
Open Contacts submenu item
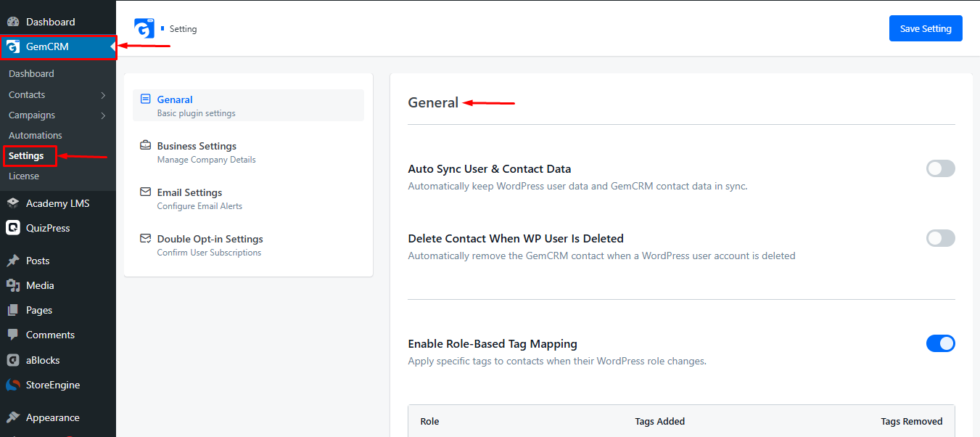coord(27,94)
